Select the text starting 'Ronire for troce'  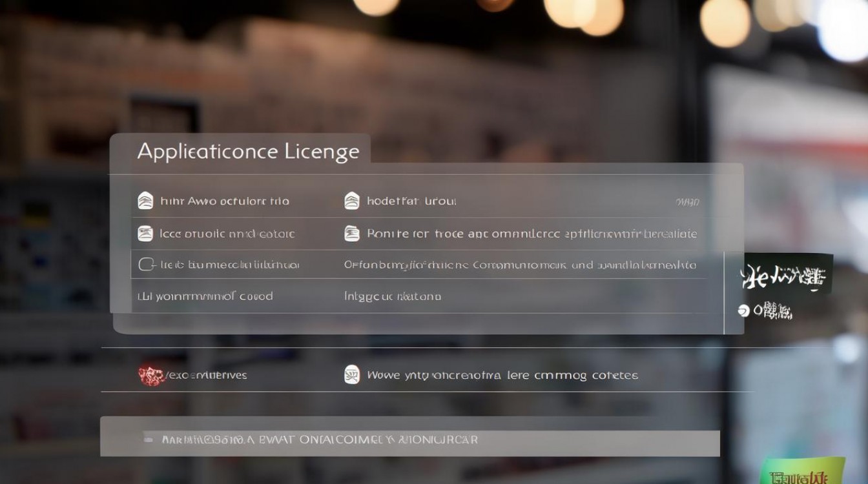(x=532, y=234)
